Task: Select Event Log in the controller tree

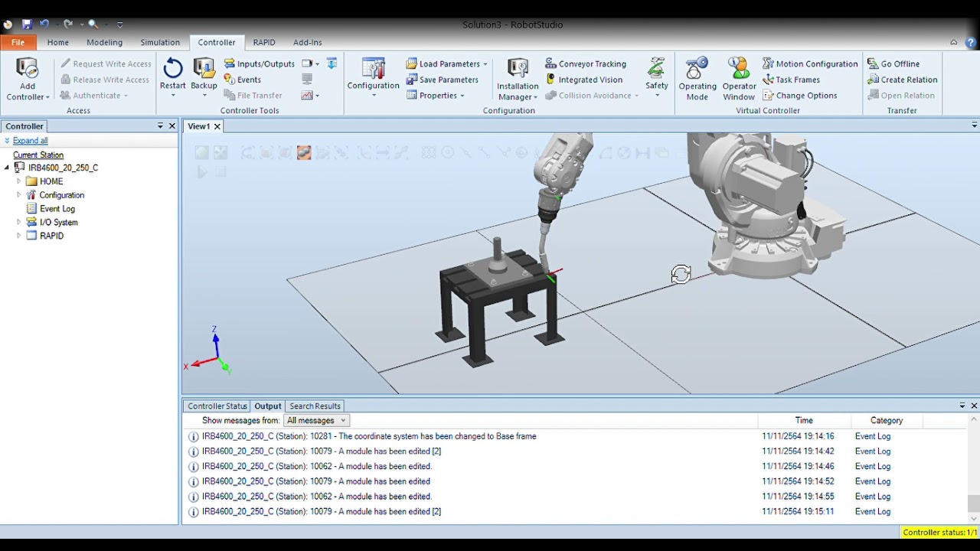Action: pos(57,209)
